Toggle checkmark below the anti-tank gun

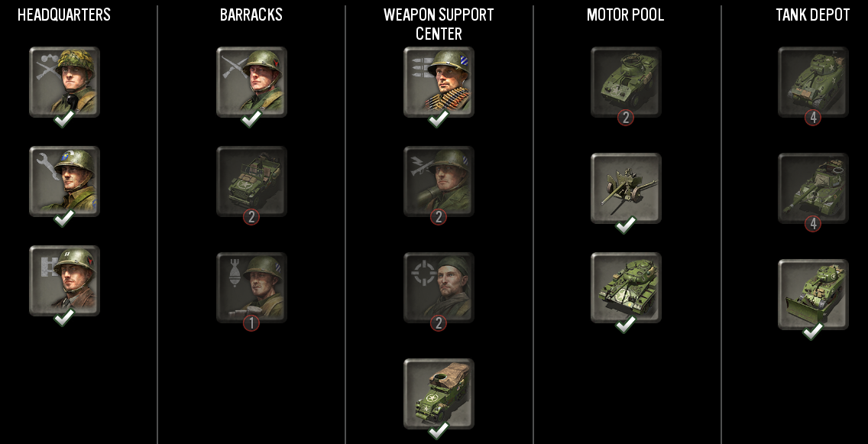(x=626, y=225)
